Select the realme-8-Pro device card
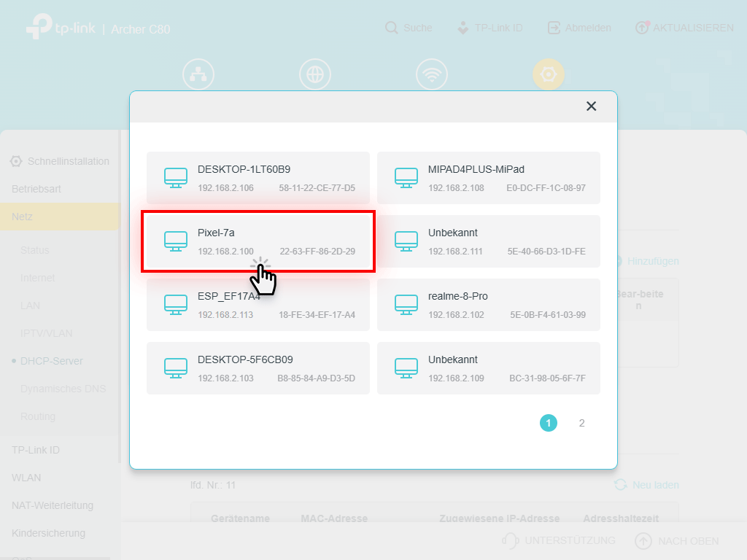Viewport: 747px width, 560px height. (x=488, y=305)
